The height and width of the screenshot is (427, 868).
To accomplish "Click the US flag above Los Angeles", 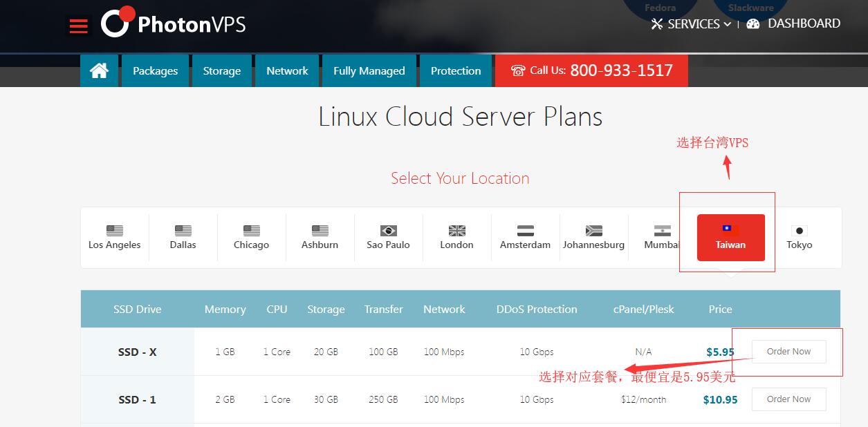I will (x=115, y=230).
